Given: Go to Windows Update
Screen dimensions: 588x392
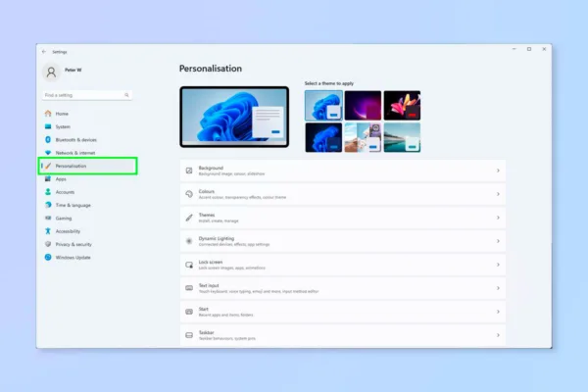Looking at the screenshot, I should tap(73, 258).
